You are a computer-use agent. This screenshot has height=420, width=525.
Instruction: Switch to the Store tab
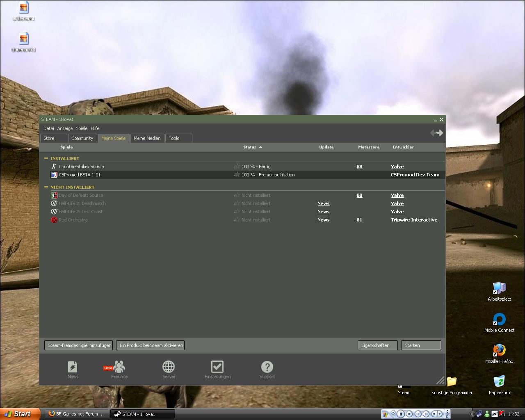(54, 138)
